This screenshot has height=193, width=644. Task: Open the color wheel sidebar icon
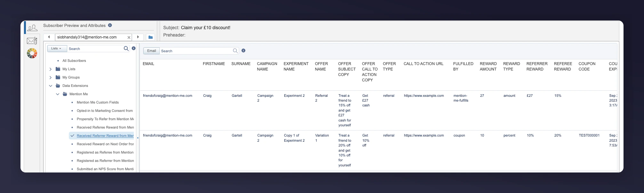32,53
